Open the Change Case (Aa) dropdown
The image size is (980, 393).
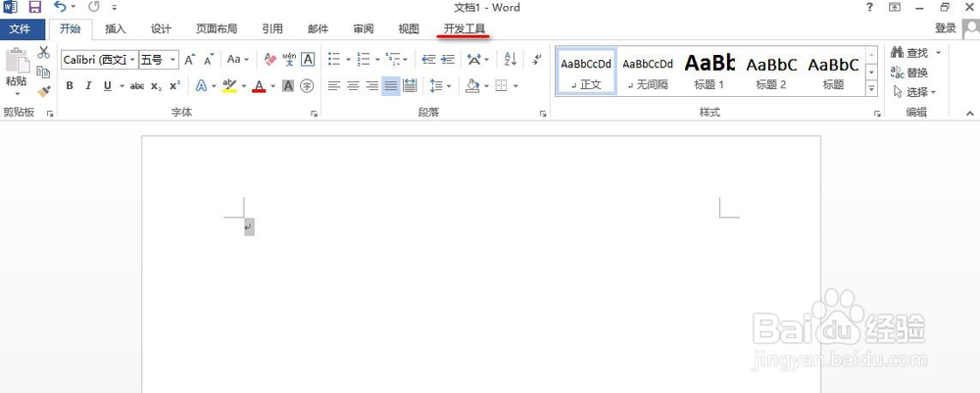(x=237, y=60)
